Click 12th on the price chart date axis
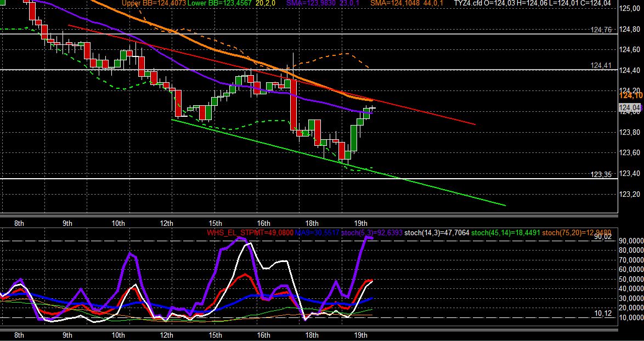Viewport: 644px width, 341px height. (x=167, y=223)
